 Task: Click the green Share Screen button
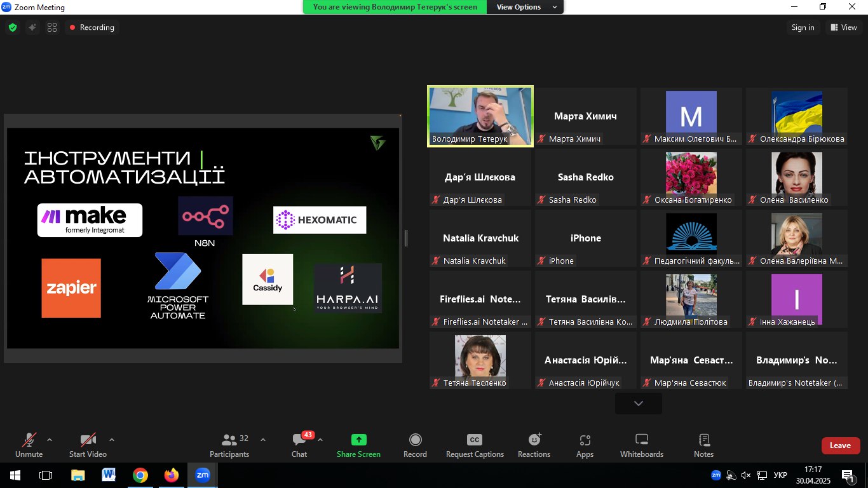point(358,445)
